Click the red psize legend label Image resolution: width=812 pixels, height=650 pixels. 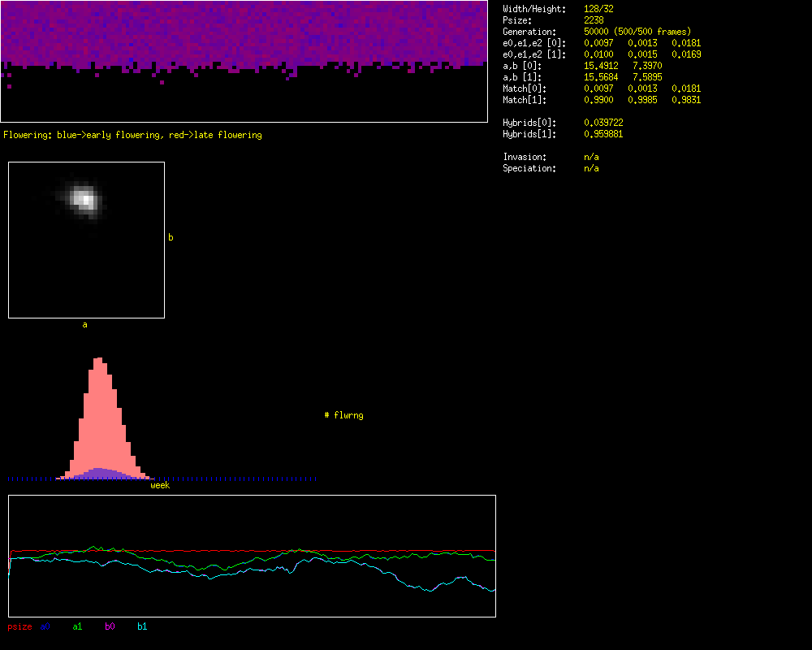click(x=19, y=626)
